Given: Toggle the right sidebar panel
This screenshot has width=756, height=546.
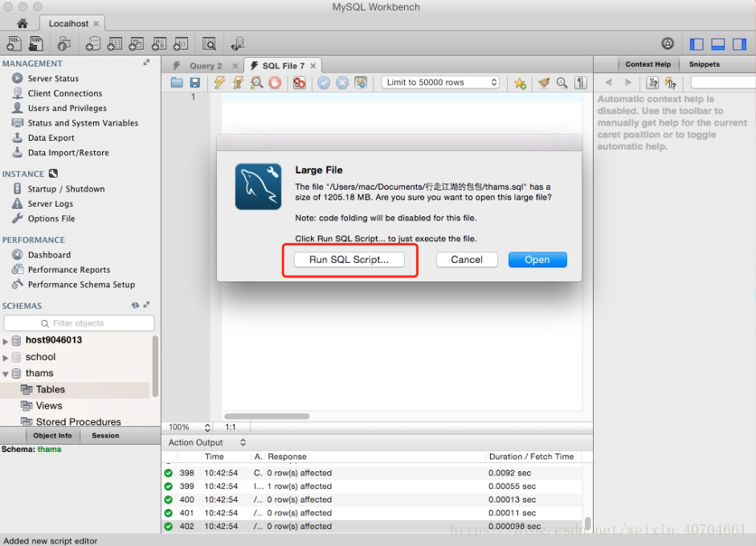Looking at the screenshot, I should click(x=739, y=44).
